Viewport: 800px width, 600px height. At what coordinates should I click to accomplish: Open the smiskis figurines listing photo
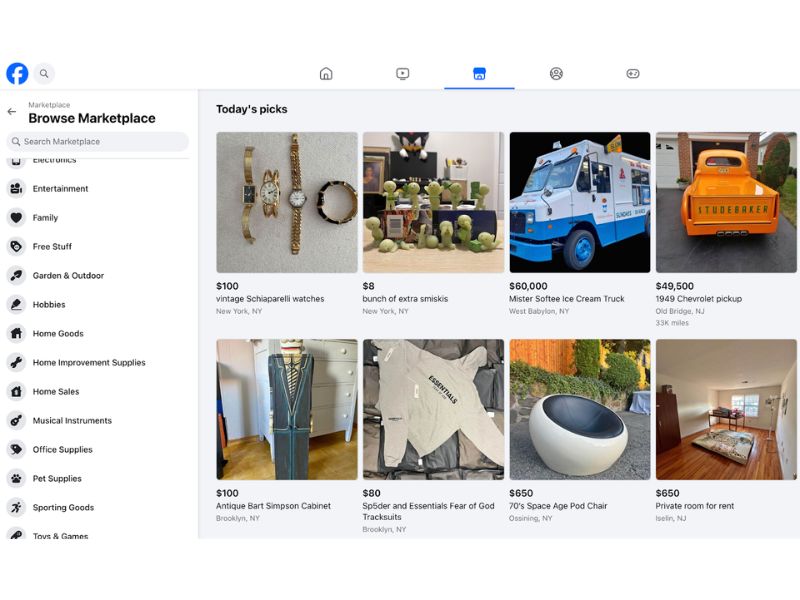(433, 202)
